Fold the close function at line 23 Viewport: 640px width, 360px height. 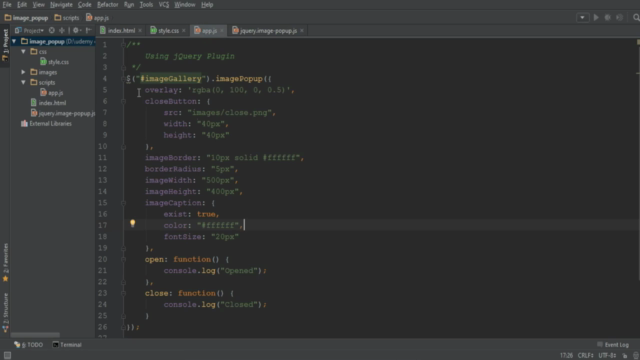pos(123,293)
